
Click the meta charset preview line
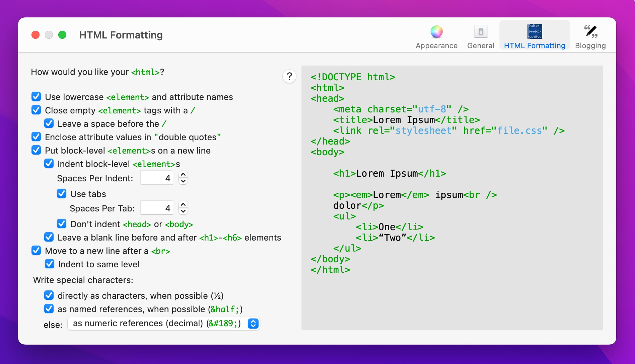pyautogui.click(x=401, y=109)
